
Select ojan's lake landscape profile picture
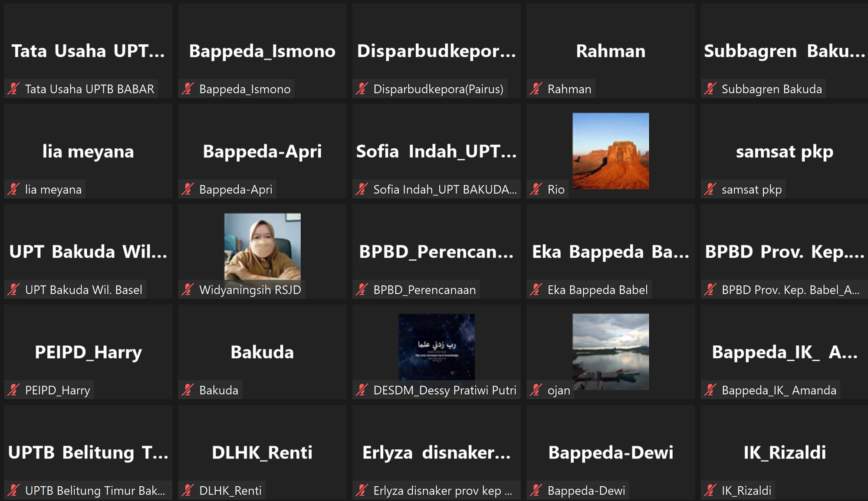coord(611,351)
